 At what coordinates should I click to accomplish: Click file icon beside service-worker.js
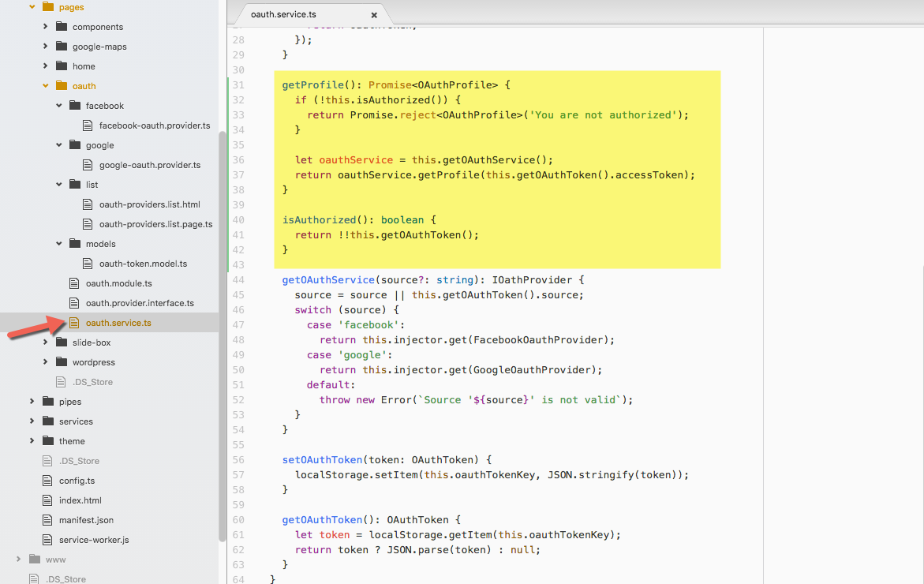point(47,540)
